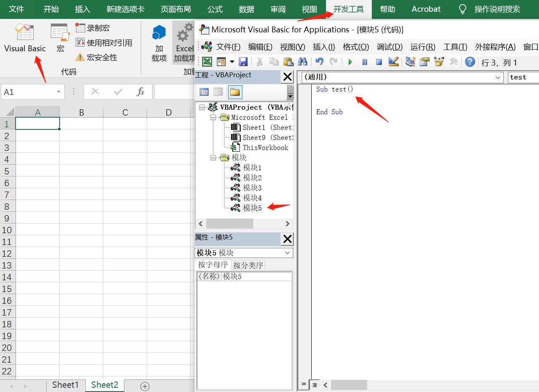This screenshot has width=539, height=392.
Task: Click View Microsoft Excel icon in VBA toolbar
Action: click(x=207, y=62)
